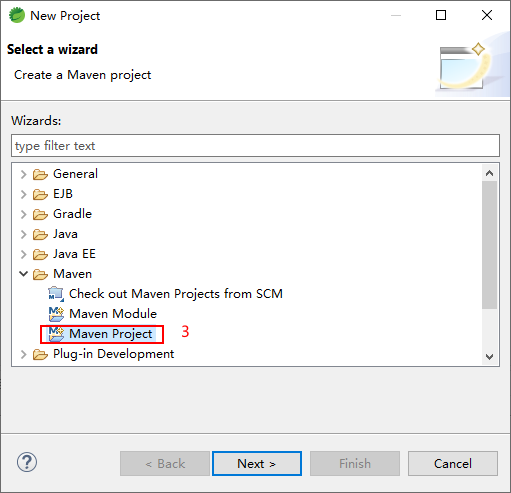The image size is (511, 493).
Task: Expand the EJB category
Action: [23, 194]
